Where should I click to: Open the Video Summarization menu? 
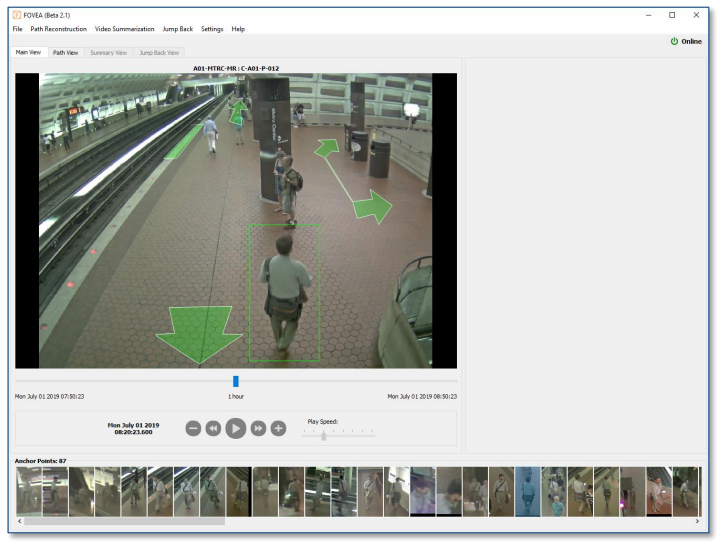pyautogui.click(x=125, y=29)
